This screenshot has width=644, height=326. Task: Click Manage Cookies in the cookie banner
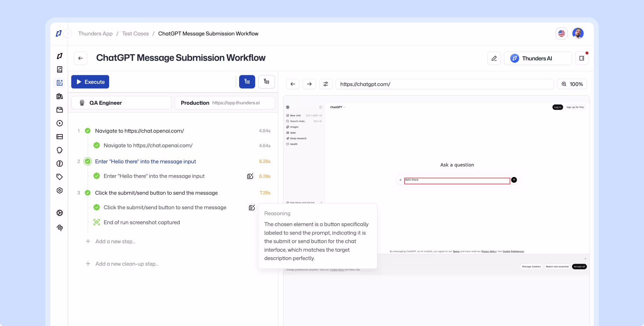click(531, 267)
